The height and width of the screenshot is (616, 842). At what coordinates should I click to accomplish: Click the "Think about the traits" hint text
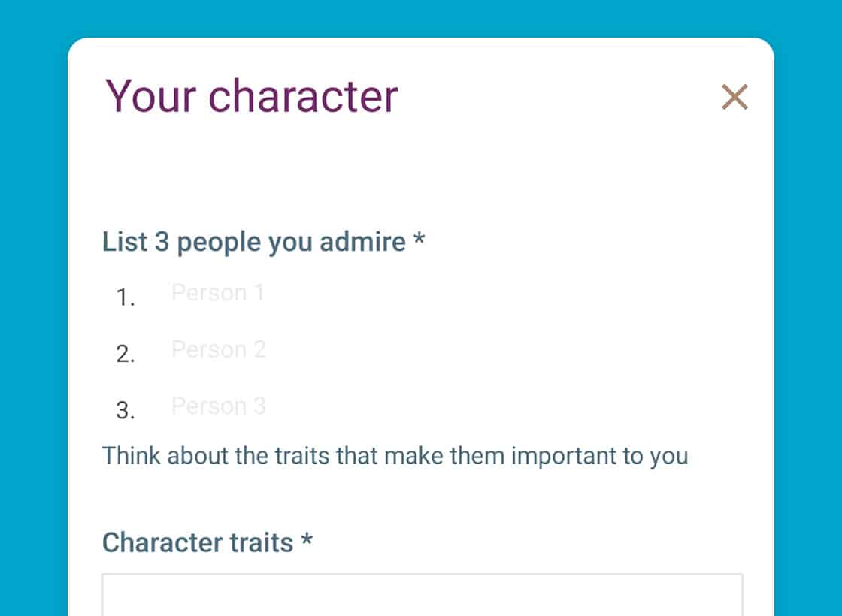(x=395, y=455)
